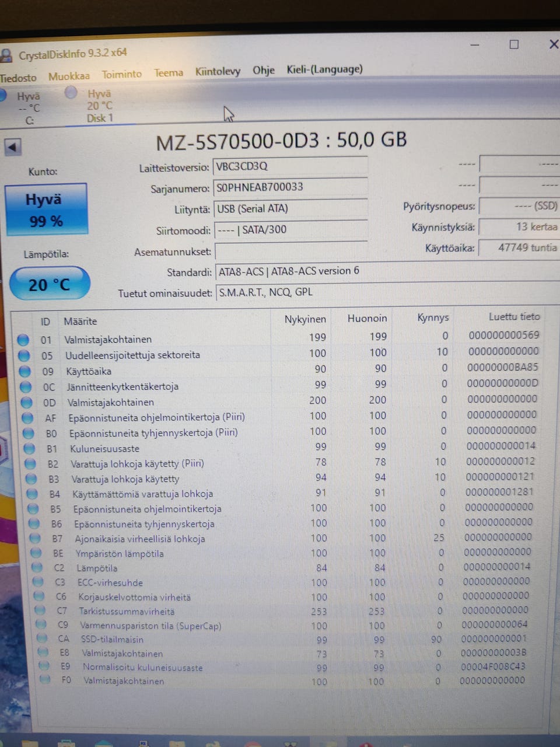The width and height of the screenshot is (560, 747).
Task: Click status dot for attribute 0D
Action: [x=27, y=402]
